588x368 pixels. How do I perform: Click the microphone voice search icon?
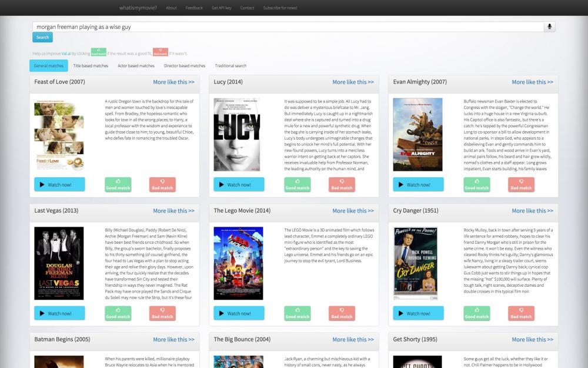point(550,26)
